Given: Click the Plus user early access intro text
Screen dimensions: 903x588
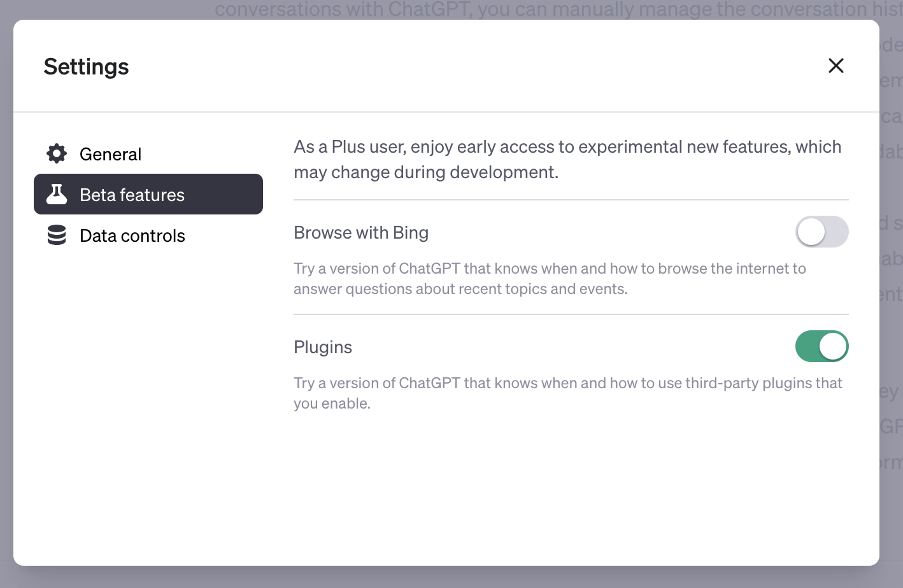Looking at the screenshot, I should [567, 159].
